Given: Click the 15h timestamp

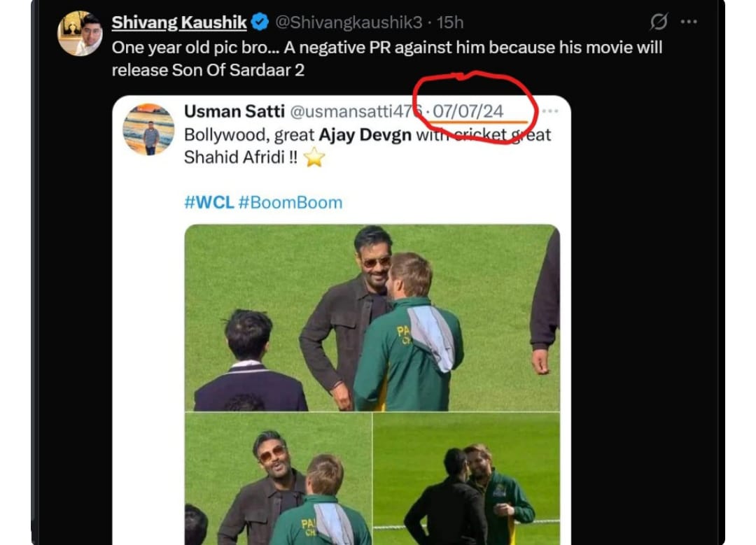Looking at the screenshot, I should coord(450,22).
